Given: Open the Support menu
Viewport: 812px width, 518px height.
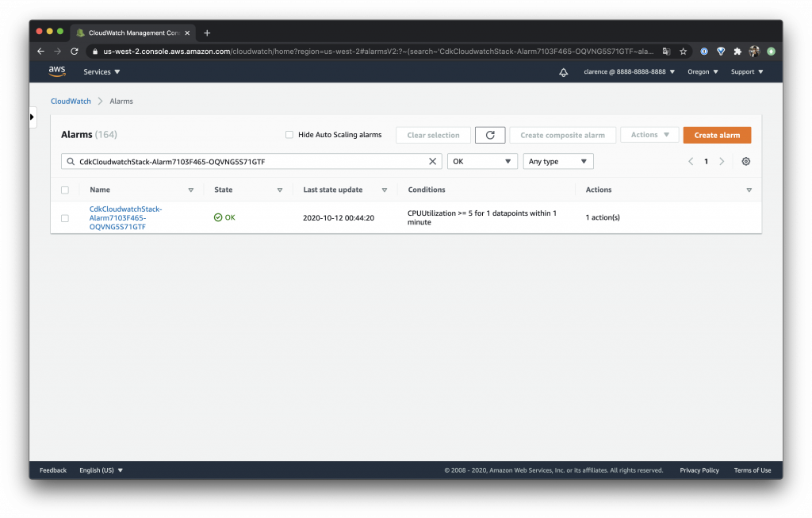Looking at the screenshot, I should coord(747,72).
